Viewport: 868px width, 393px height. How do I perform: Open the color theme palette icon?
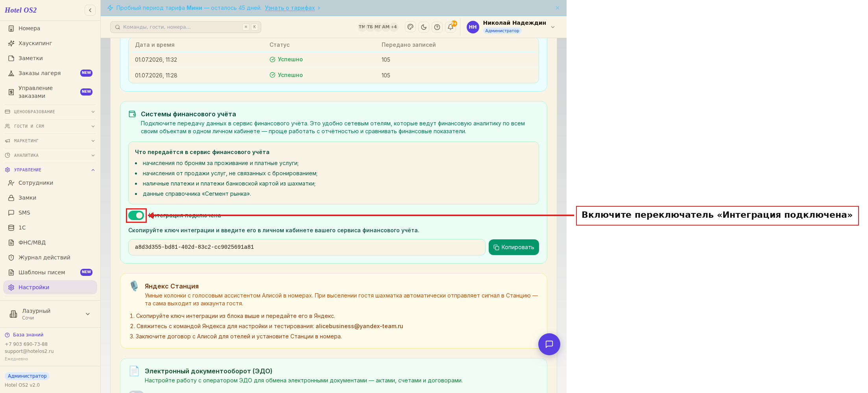[x=410, y=27]
